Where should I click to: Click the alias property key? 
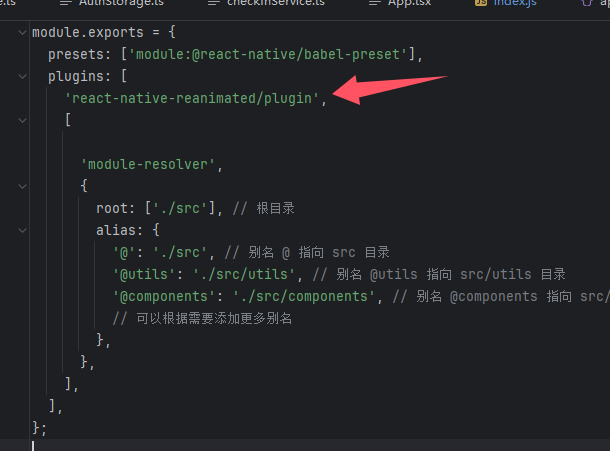(116, 231)
